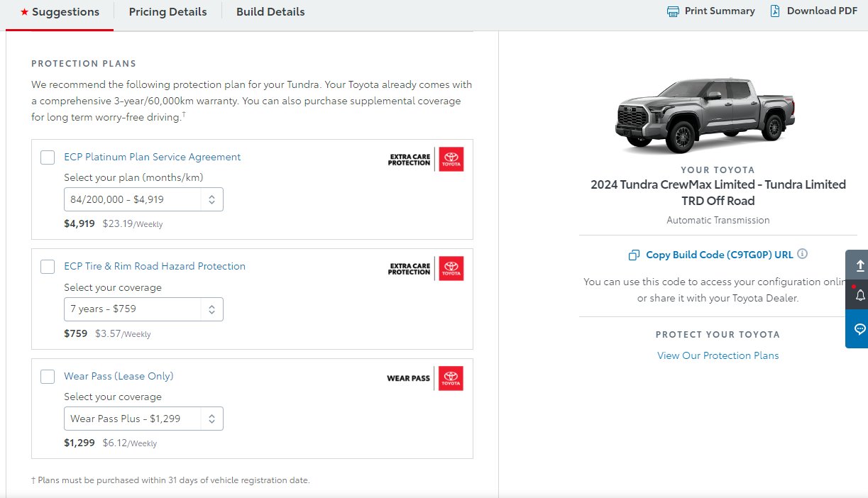Click the PROTECTION PLANS heading
This screenshot has width=868, height=498.
(84, 64)
